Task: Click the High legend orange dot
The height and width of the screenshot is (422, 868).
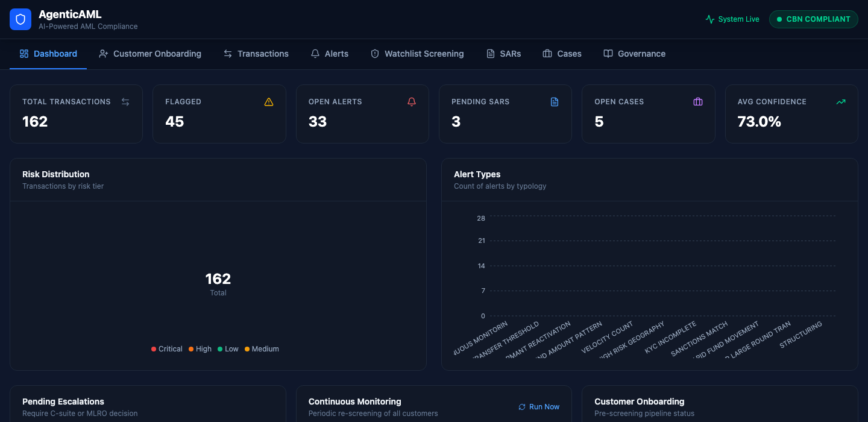Action: coord(191,349)
